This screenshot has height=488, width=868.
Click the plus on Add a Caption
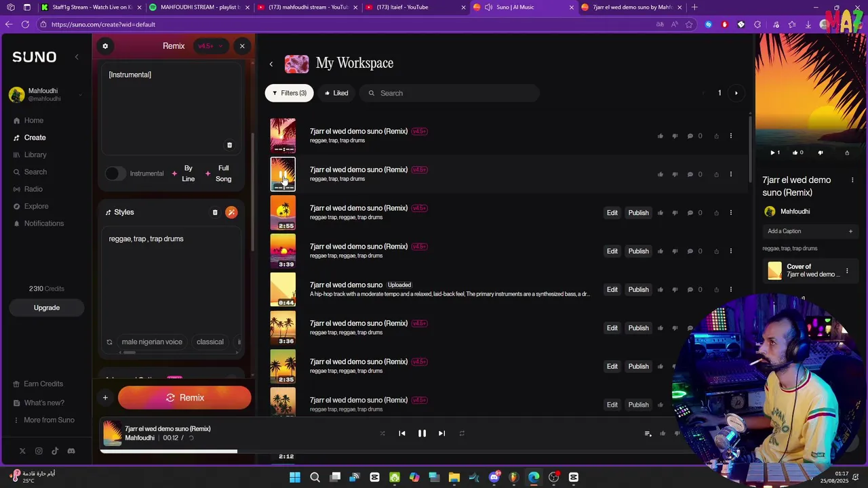click(850, 231)
